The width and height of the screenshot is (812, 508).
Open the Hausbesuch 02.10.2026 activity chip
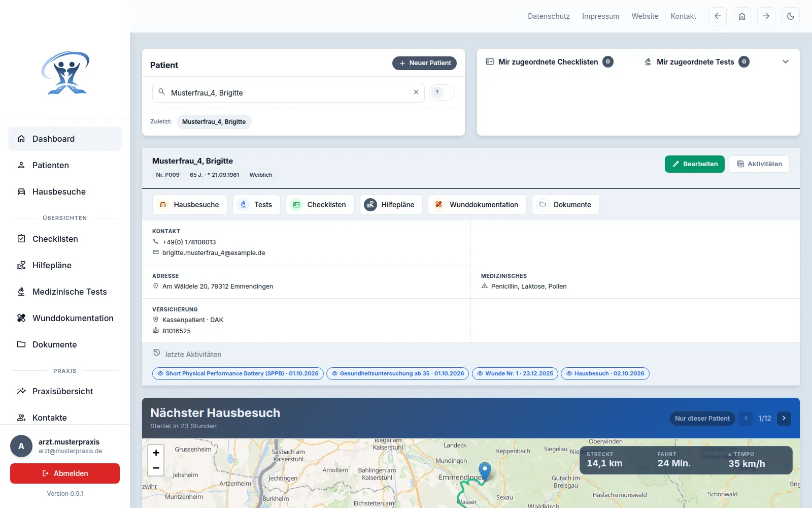605,373
